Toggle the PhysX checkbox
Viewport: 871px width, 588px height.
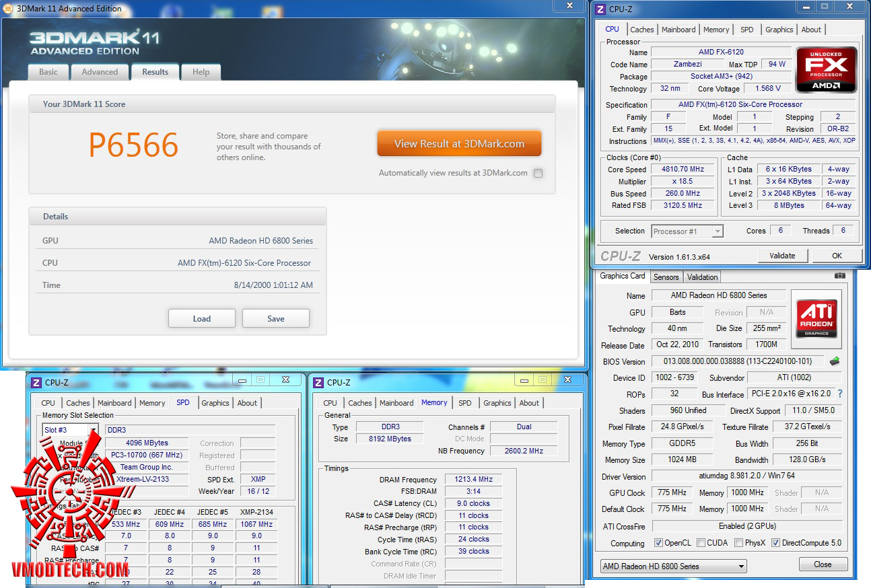pyautogui.click(x=739, y=543)
